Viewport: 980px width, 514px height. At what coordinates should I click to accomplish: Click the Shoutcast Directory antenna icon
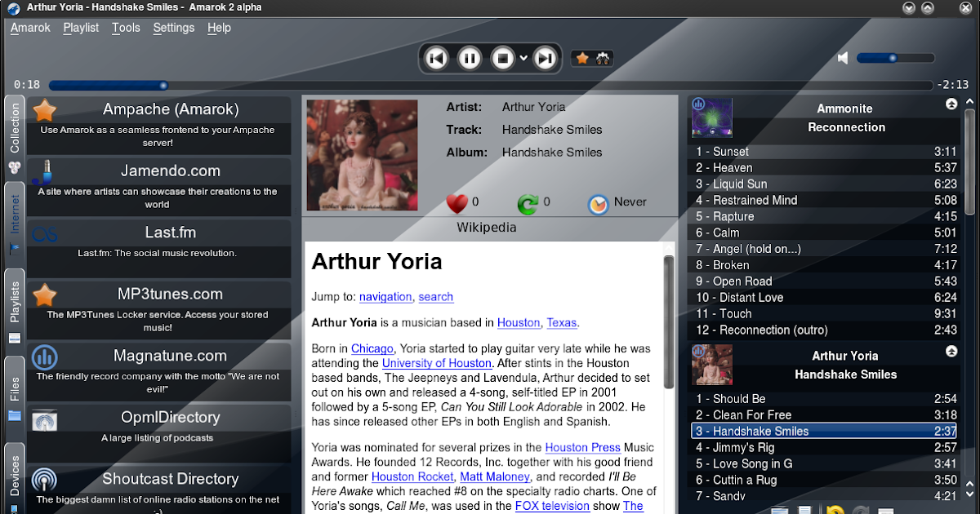45,479
